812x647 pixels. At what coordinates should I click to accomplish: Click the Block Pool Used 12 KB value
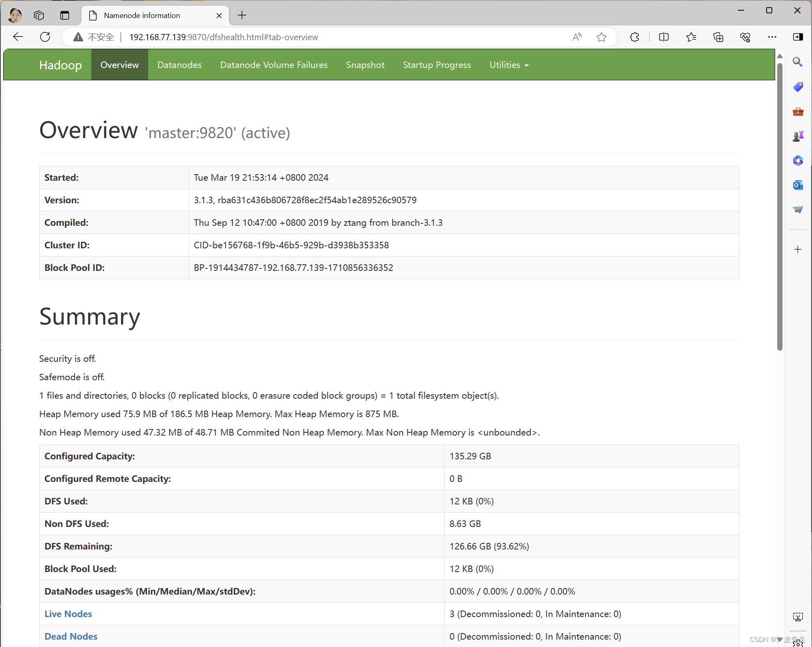tap(471, 569)
